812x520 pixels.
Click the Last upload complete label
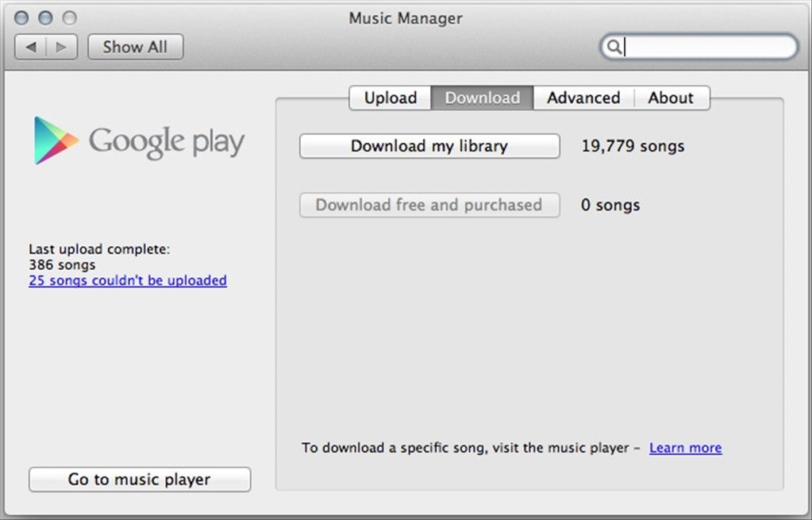coord(99,249)
